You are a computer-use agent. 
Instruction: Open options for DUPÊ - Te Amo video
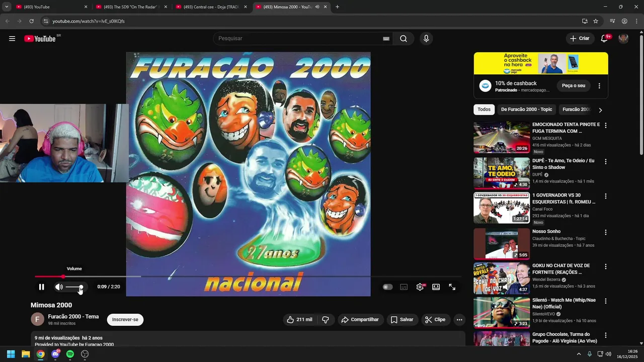tap(606, 162)
